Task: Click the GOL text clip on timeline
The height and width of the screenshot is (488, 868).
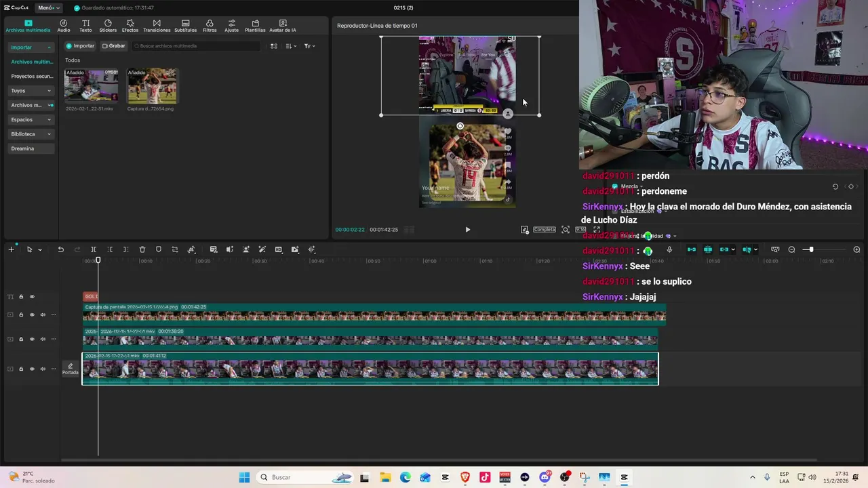Action: pyautogui.click(x=90, y=296)
